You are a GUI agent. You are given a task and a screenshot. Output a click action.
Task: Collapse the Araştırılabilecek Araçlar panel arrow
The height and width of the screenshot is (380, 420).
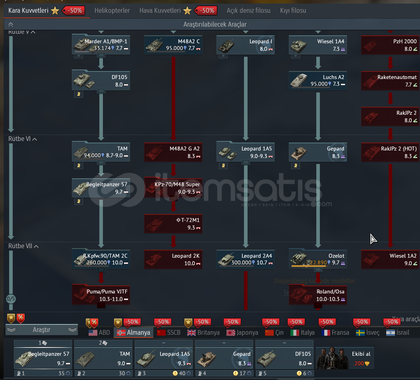tap(10, 24)
